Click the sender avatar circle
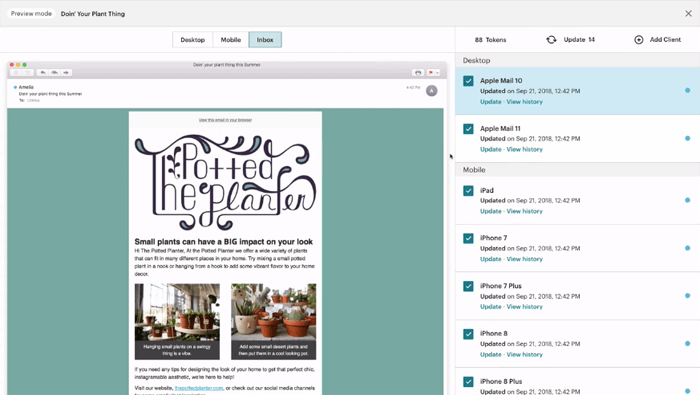The height and width of the screenshot is (395, 700). [431, 91]
